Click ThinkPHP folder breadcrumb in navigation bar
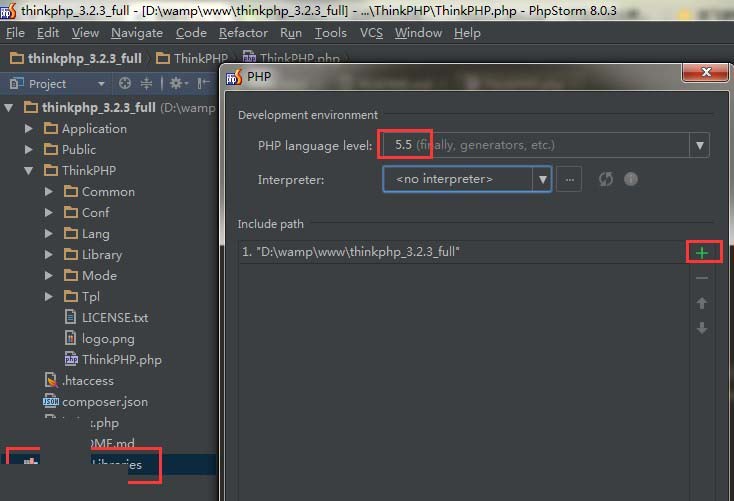Viewport: 734px width, 501px height. (x=191, y=59)
